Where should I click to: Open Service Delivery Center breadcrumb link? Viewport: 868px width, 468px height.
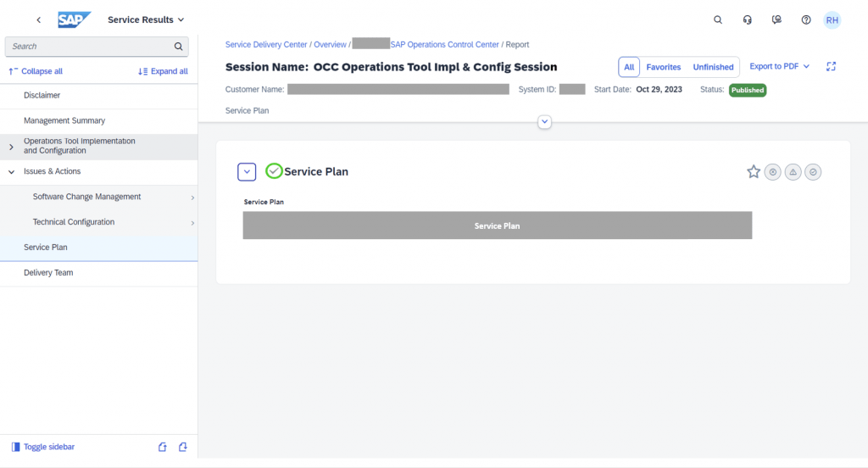(265, 44)
